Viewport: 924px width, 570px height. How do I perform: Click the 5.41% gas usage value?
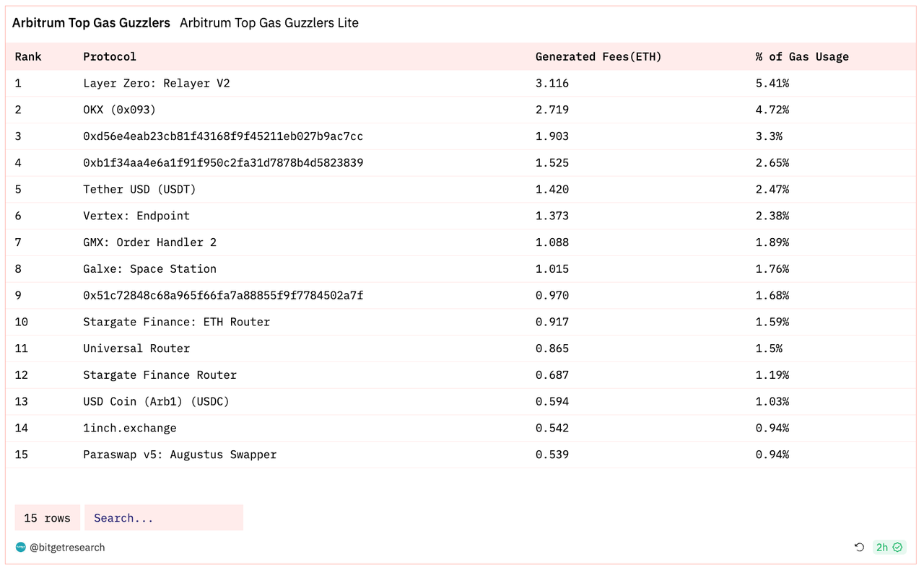click(x=772, y=83)
